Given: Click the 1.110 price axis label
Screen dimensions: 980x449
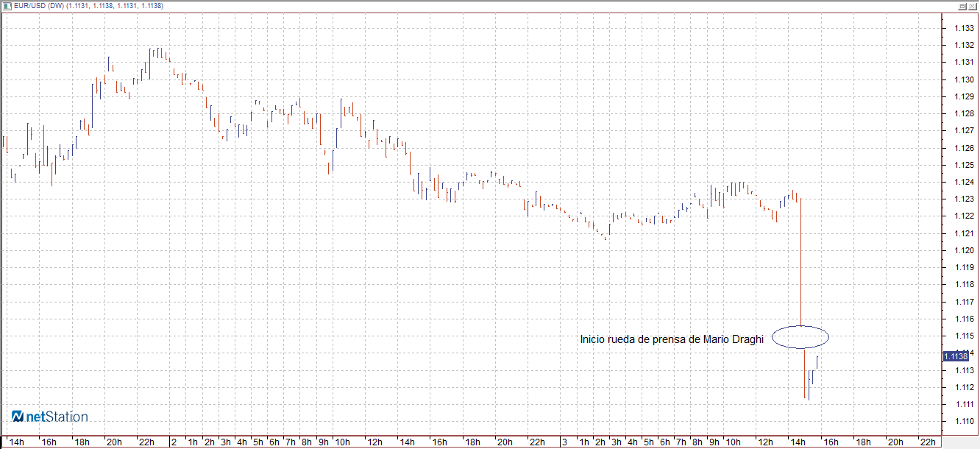Looking at the screenshot, I should coord(965,421).
